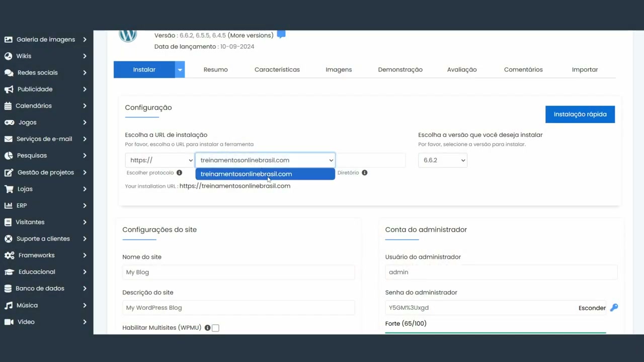Click the Serviços de e-mail envelope icon
The height and width of the screenshot is (362, 644).
[x=8, y=139]
